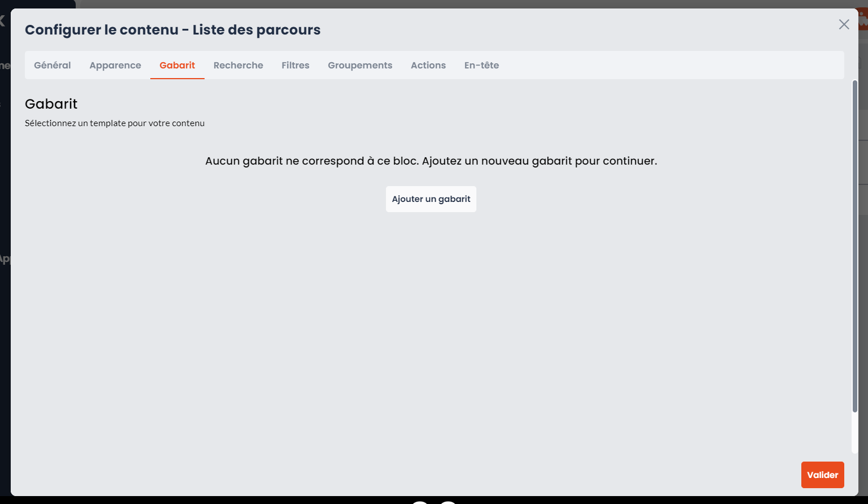Click the left white circle at the bottom edge
The image size is (868, 504).
pyautogui.click(x=419, y=502)
